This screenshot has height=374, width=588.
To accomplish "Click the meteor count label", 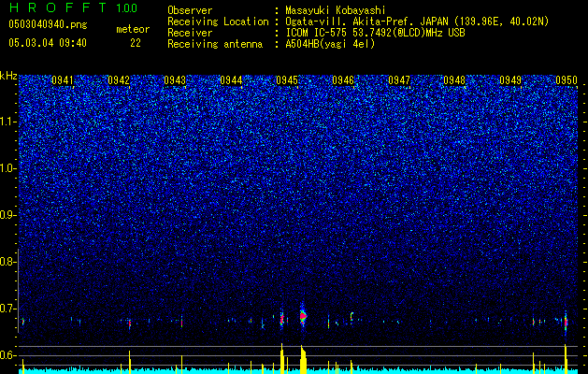I will (x=133, y=29).
